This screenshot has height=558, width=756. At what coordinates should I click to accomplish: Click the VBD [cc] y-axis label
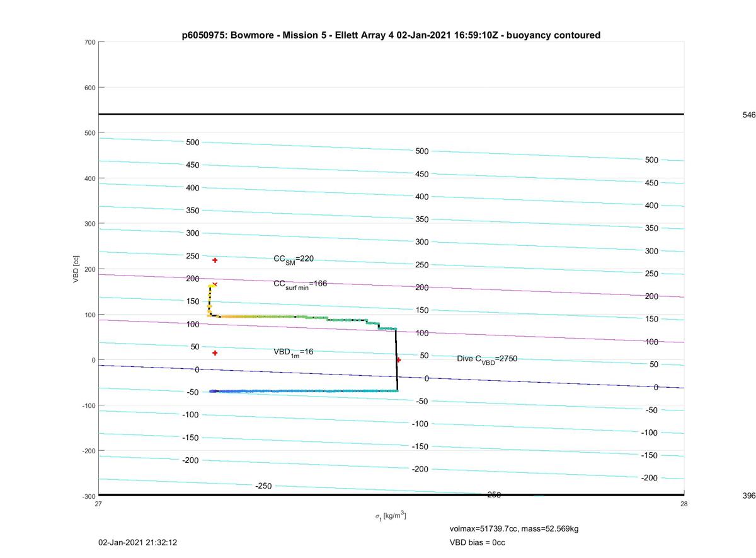76,269
